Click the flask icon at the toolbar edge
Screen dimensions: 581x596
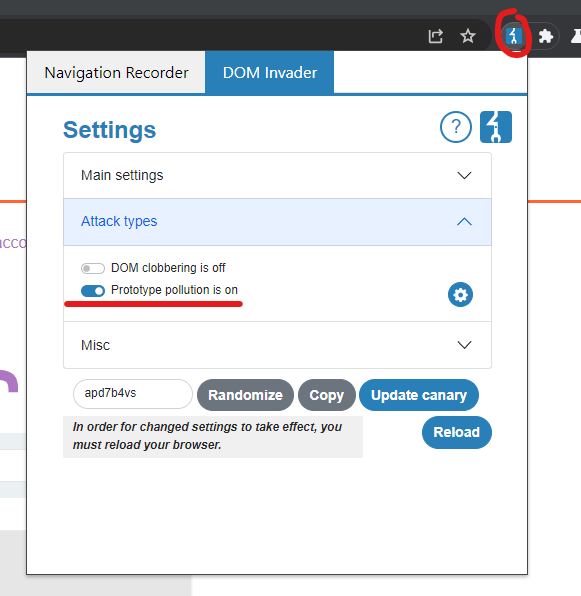[x=576, y=36]
